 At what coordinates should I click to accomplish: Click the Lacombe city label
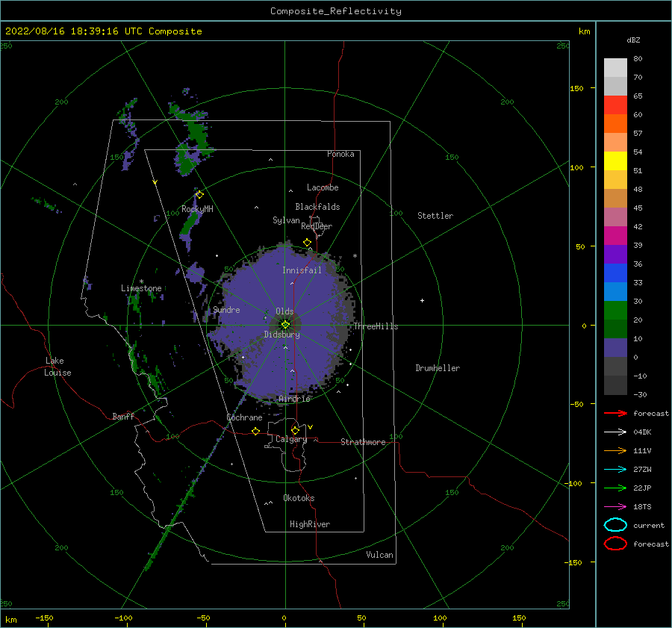323,187
